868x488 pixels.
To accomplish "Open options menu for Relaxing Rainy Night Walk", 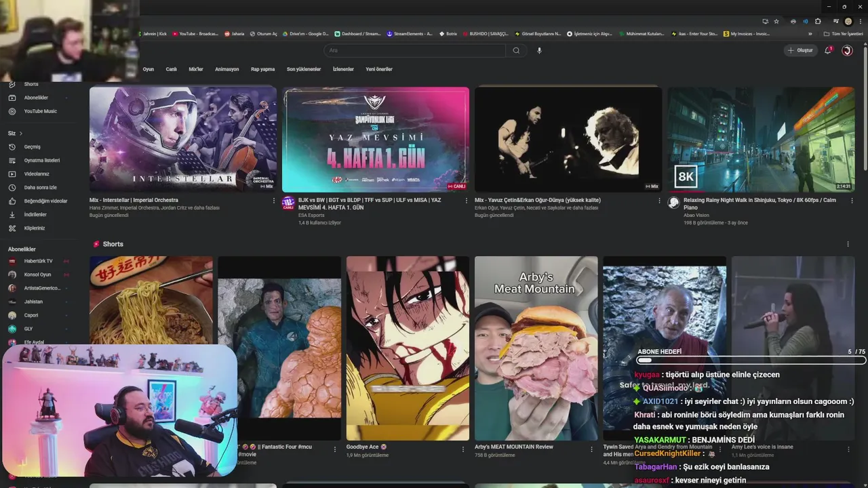I will 852,201.
